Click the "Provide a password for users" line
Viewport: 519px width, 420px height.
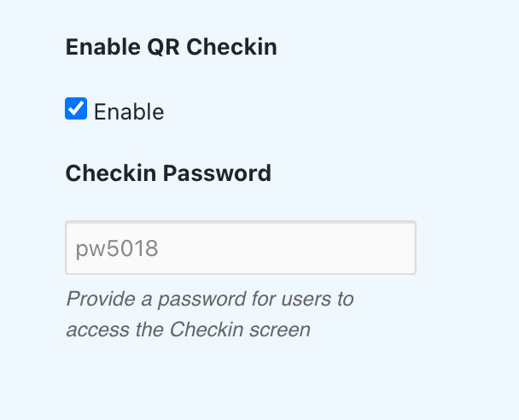pos(209,299)
